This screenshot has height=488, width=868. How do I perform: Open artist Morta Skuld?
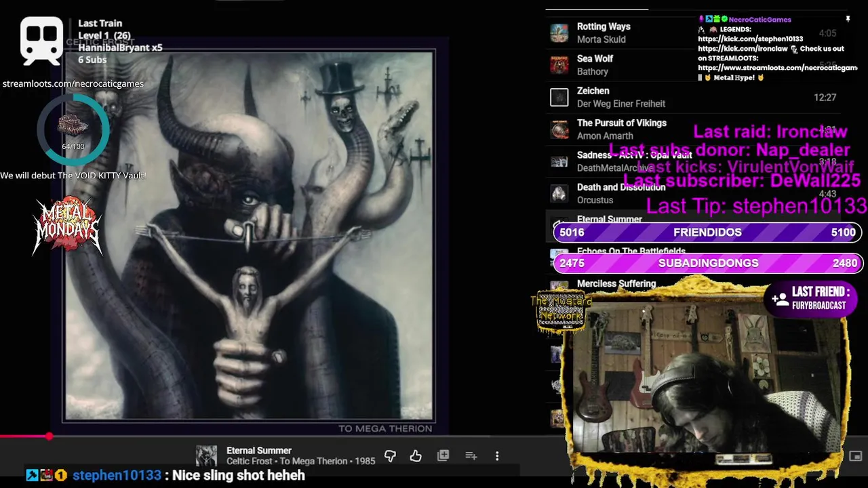click(x=601, y=39)
